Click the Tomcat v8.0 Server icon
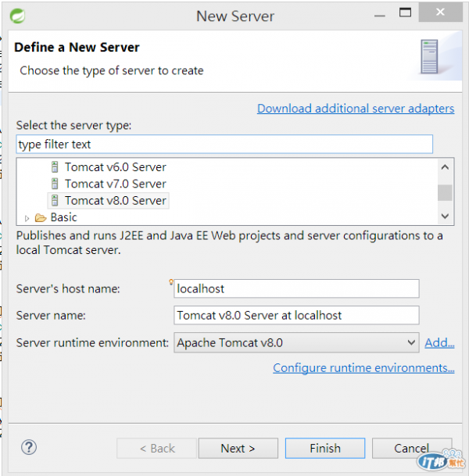 coord(55,200)
